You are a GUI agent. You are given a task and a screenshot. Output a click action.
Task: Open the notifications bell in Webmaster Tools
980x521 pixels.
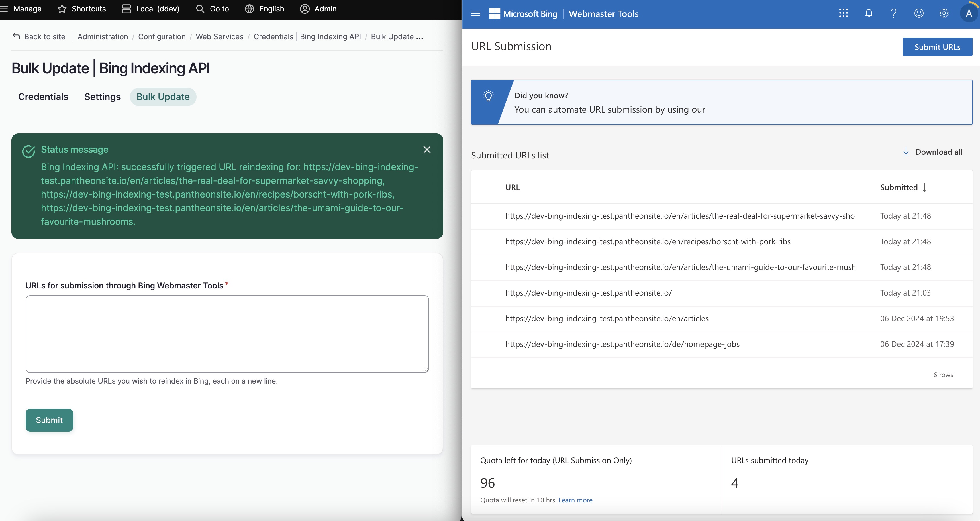[869, 13]
